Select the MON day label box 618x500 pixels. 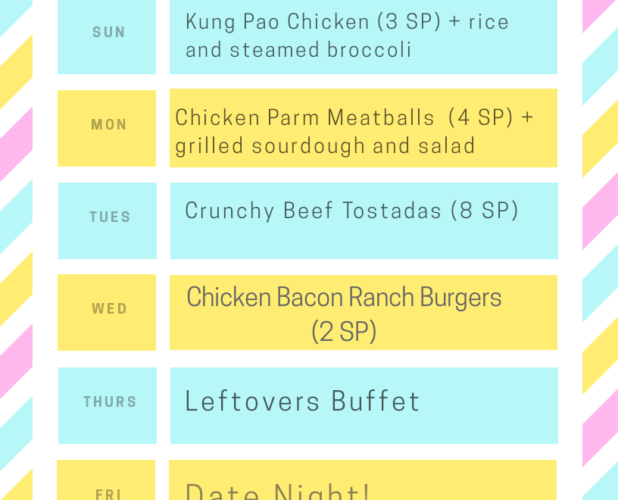click(x=107, y=128)
